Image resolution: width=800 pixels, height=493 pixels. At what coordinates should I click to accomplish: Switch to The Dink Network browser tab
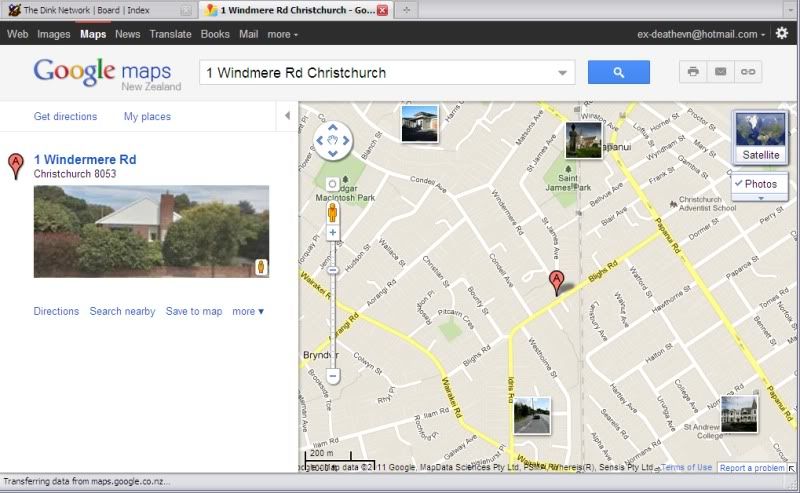coord(95,10)
